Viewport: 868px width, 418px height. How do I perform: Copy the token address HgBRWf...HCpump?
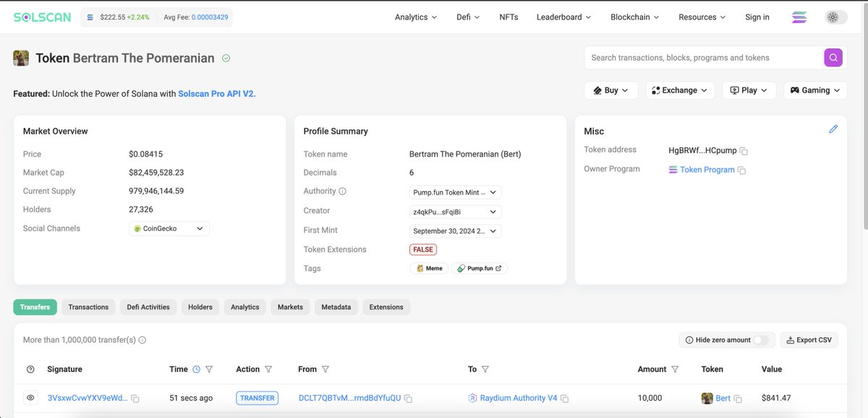tap(744, 151)
